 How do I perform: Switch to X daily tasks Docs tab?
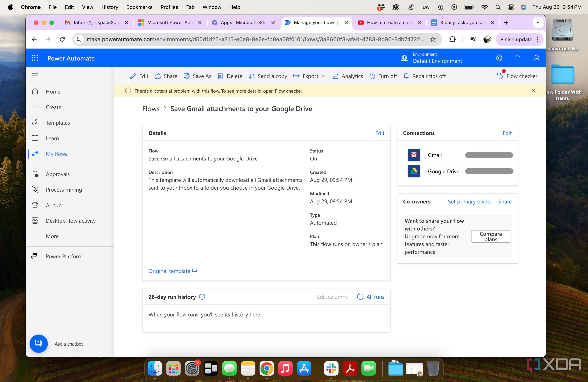click(463, 23)
